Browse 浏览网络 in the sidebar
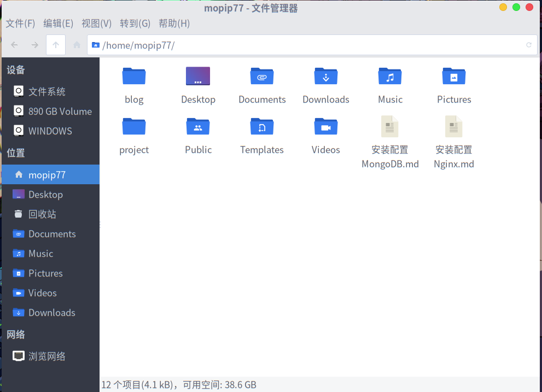 46,356
